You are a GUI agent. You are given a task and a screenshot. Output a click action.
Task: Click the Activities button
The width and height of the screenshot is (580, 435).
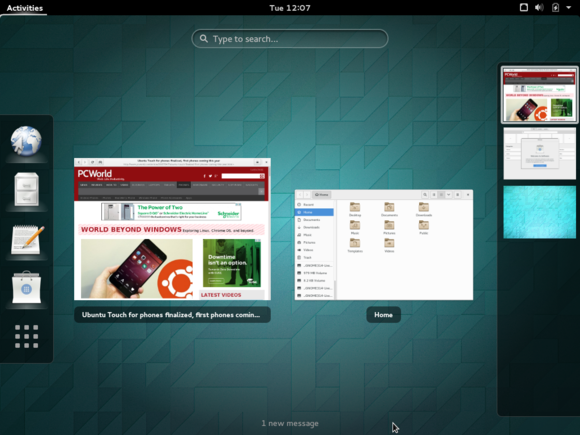coord(24,8)
